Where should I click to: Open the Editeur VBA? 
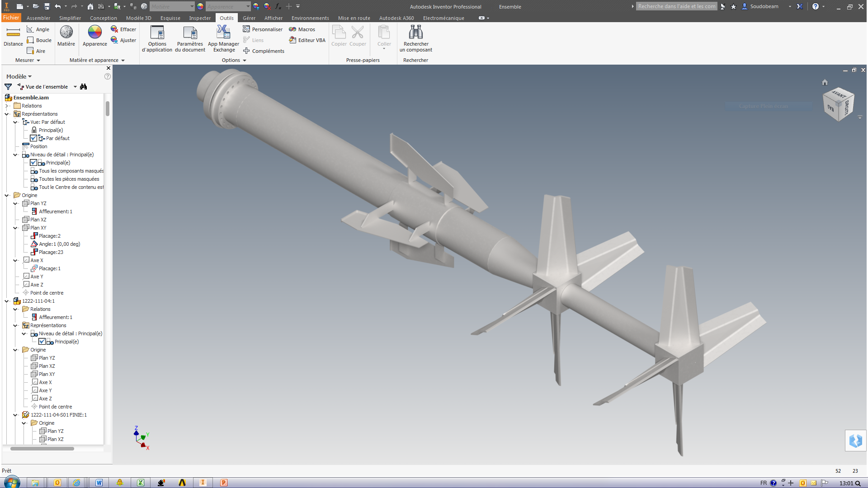pos(307,40)
